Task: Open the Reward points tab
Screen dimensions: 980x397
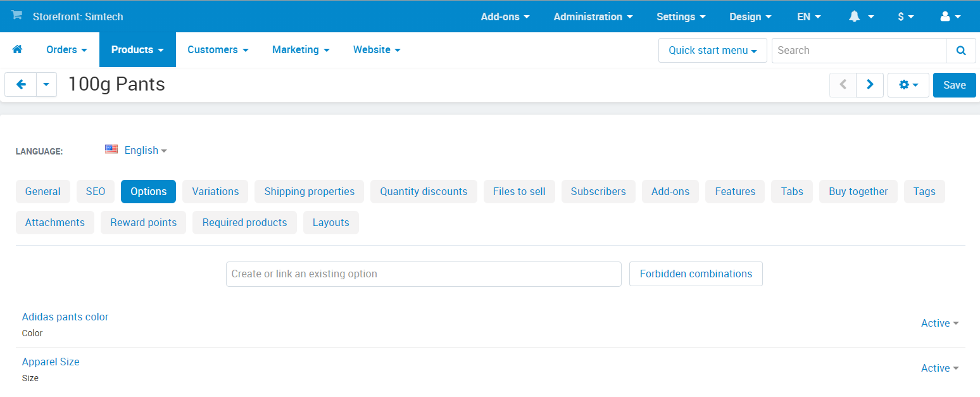Action: [144, 222]
